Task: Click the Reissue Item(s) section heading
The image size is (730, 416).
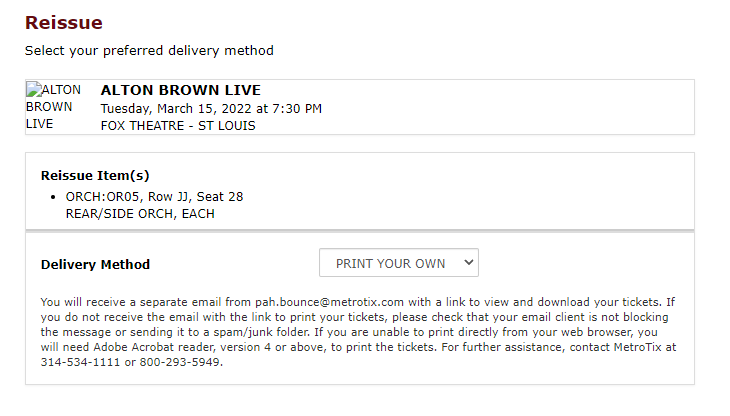Action: 95,175
